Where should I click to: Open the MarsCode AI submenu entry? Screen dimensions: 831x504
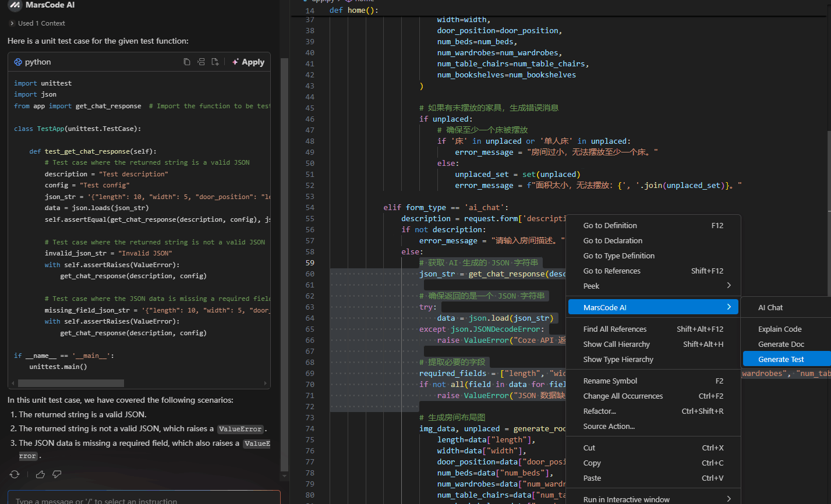[x=653, y=307]
